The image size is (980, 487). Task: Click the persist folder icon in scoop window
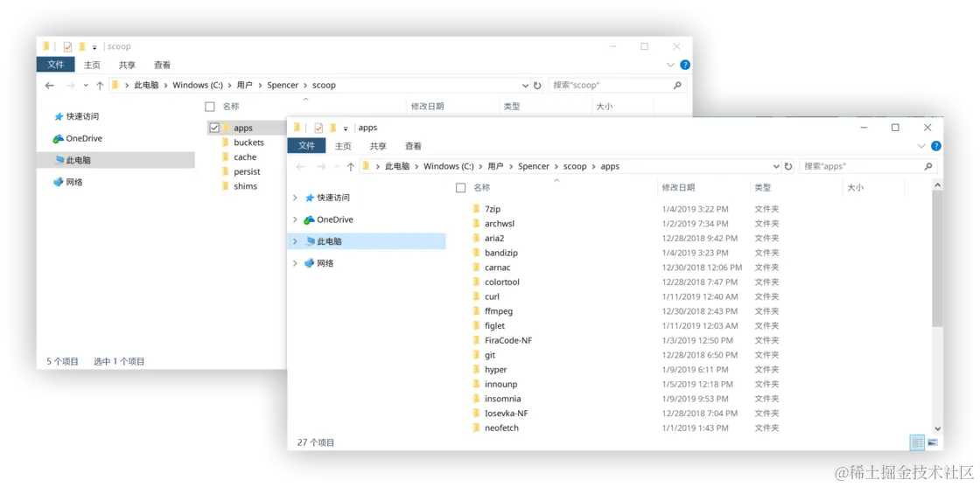click(225, 171)
